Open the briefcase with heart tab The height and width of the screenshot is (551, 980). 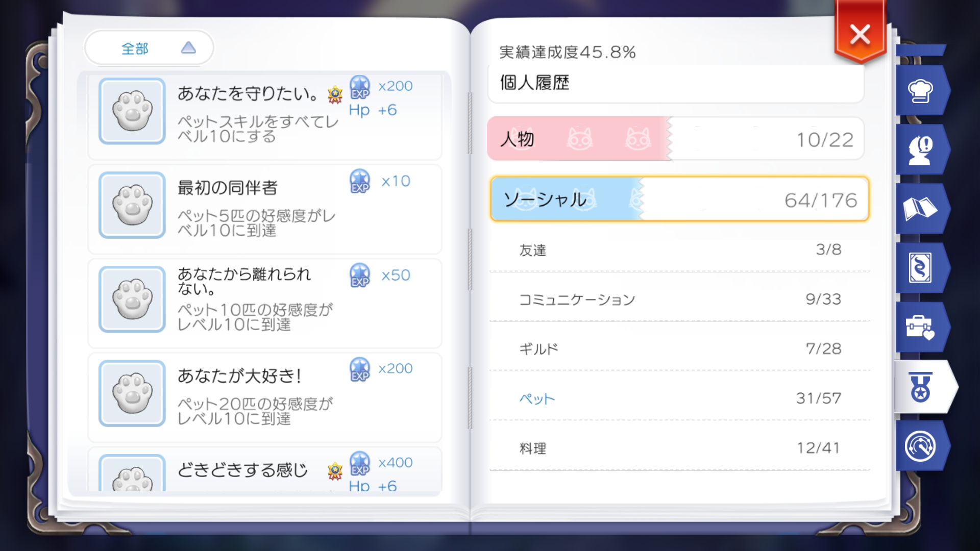pyautogui.click(x=921, y=327)
